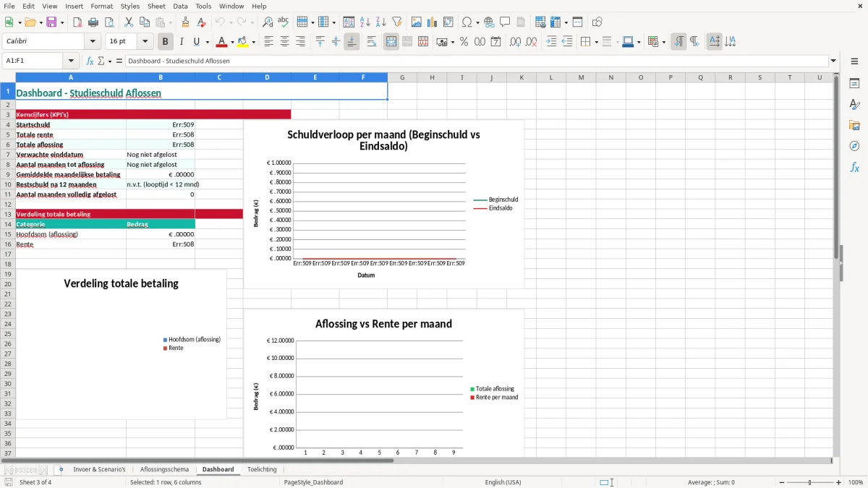Open the Sidebar Gallery icon
Viewport: 868px width, 488px height.
[854, 125]
